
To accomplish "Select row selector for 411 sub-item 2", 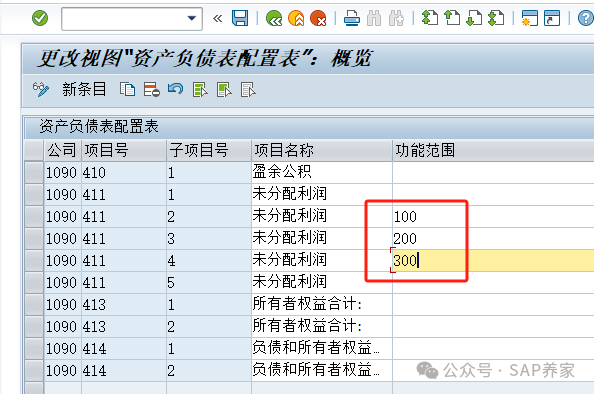I will pos(34,216).
